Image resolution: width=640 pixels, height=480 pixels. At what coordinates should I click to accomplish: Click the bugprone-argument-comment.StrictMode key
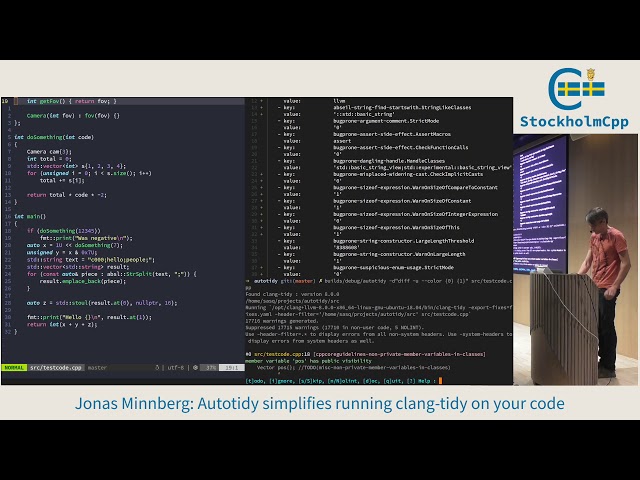[386, 121]
